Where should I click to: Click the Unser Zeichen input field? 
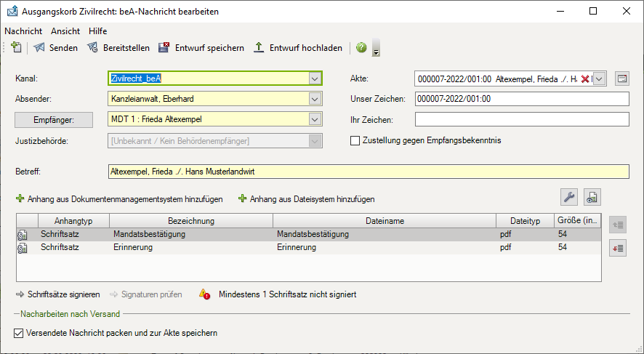(522, 99)
